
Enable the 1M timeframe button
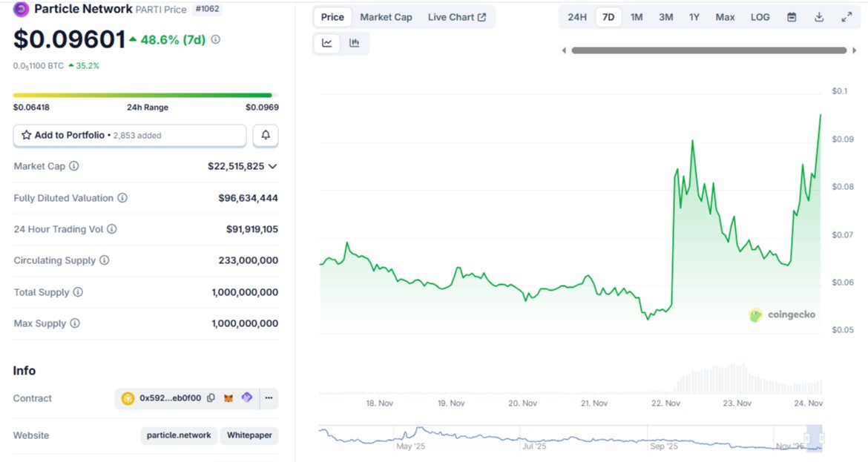point(636,16)
